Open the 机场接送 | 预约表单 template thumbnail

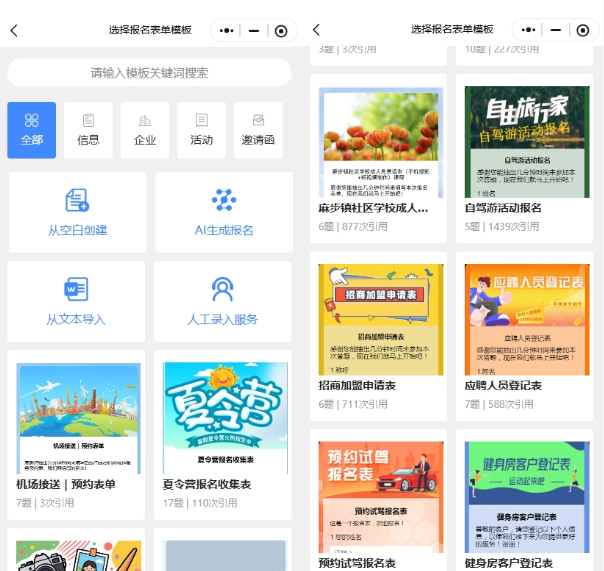pos(78,418)
